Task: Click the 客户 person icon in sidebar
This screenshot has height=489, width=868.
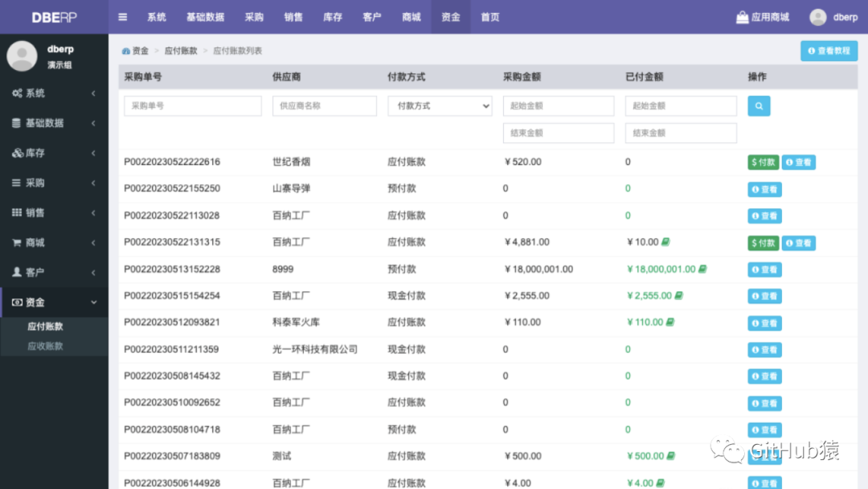Action: coord(17,272)
